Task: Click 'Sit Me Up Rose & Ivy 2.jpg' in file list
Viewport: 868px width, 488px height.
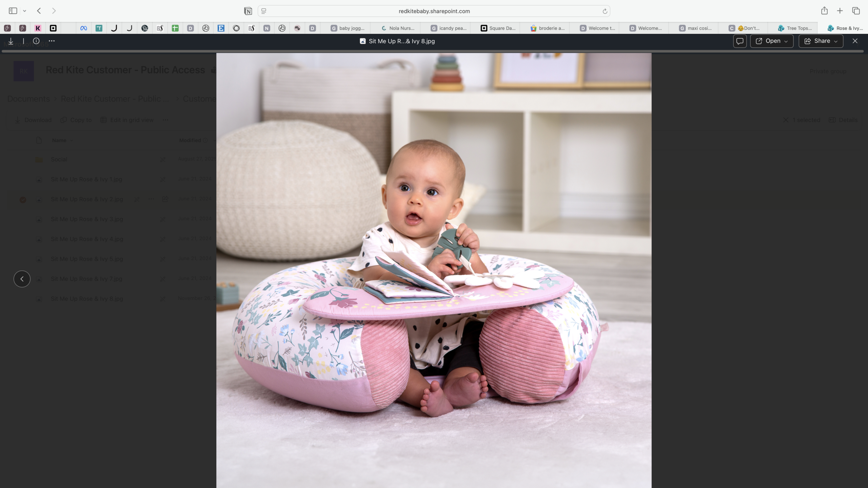Action: [x=87, y=199]
